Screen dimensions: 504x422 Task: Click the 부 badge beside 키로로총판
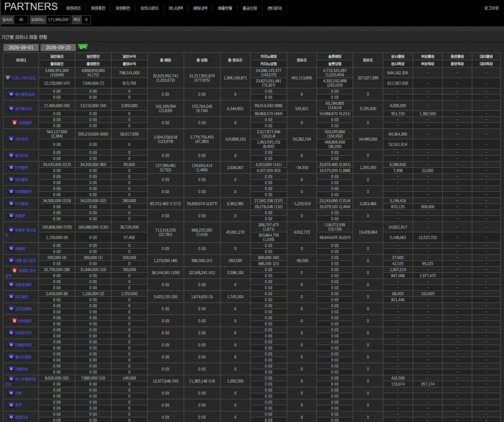[x=11, y=284]
